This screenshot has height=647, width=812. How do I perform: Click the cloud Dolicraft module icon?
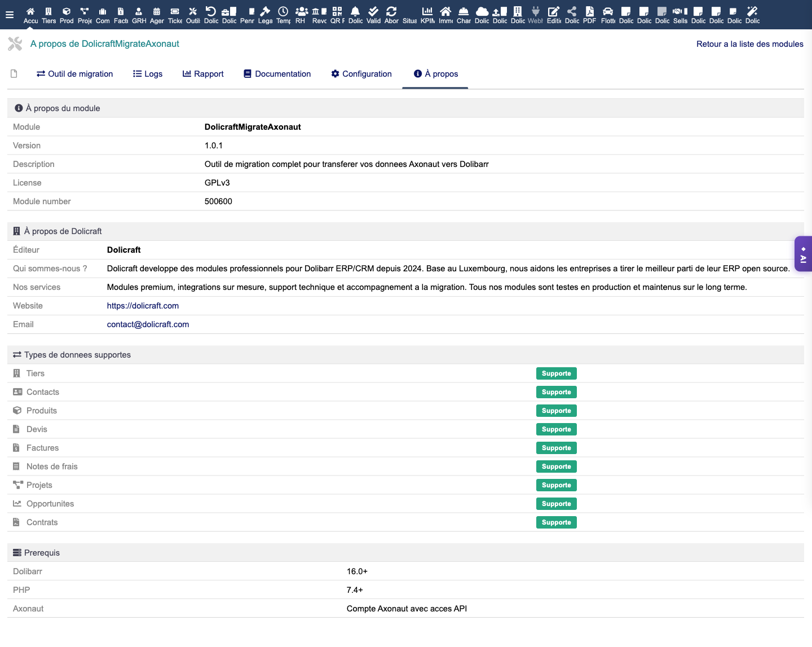click(x=482, y=11)
